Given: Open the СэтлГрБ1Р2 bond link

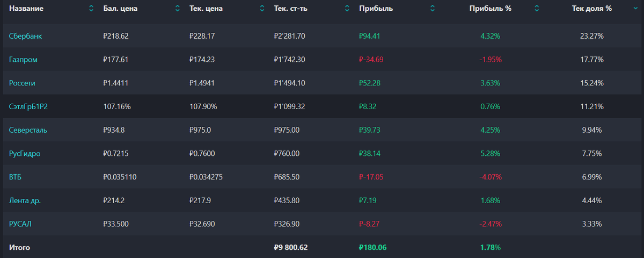Looking at the screenshot, I should [x=28, y=106].
